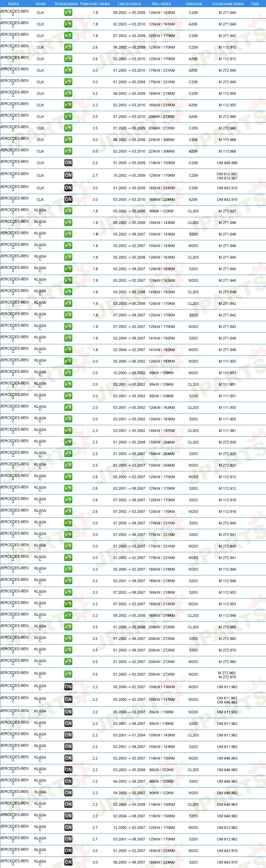Click ON icon in OM 611.962, OM 646.963 row
This screenshot has height=868, width=266.
(68, 699)
